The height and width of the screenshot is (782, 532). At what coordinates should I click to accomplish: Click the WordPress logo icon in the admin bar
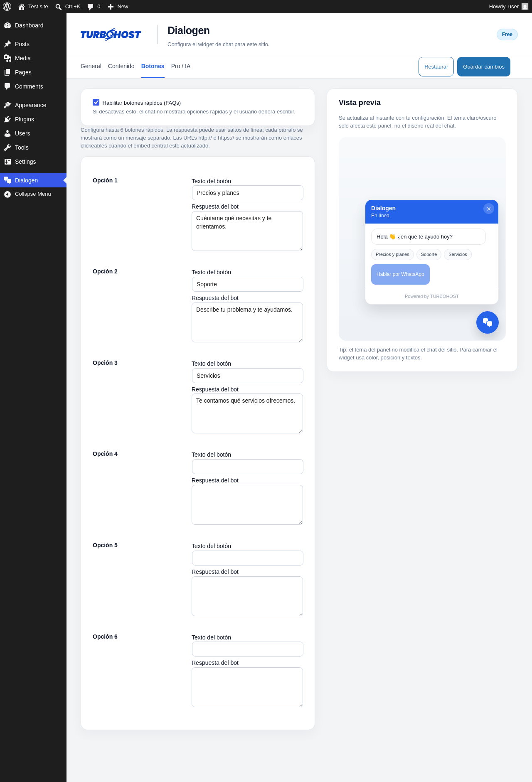(x=7, y=7)
